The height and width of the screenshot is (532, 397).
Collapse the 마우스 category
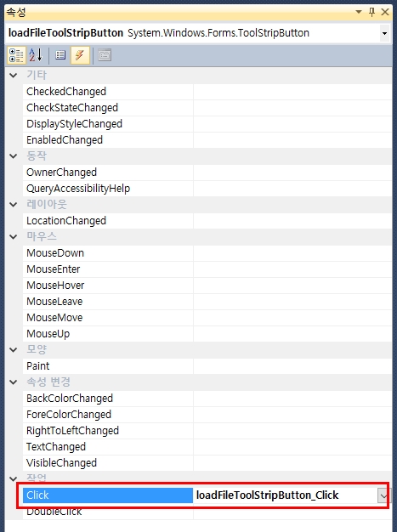tap(14, 237)
